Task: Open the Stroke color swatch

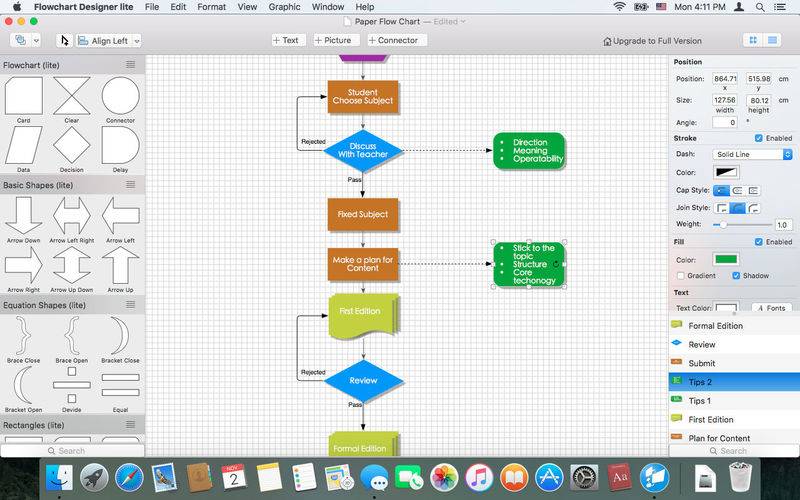Action: 726,172
